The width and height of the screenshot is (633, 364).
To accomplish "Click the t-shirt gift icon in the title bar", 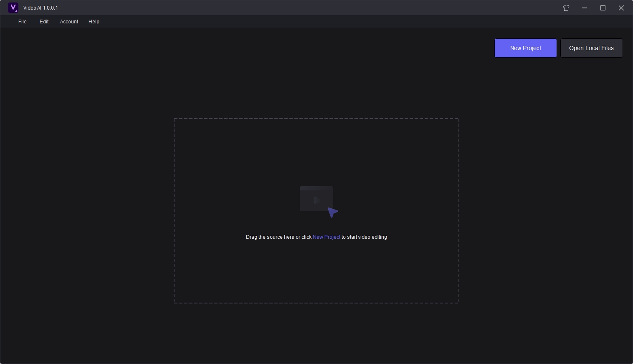I will tap(566, 8).
